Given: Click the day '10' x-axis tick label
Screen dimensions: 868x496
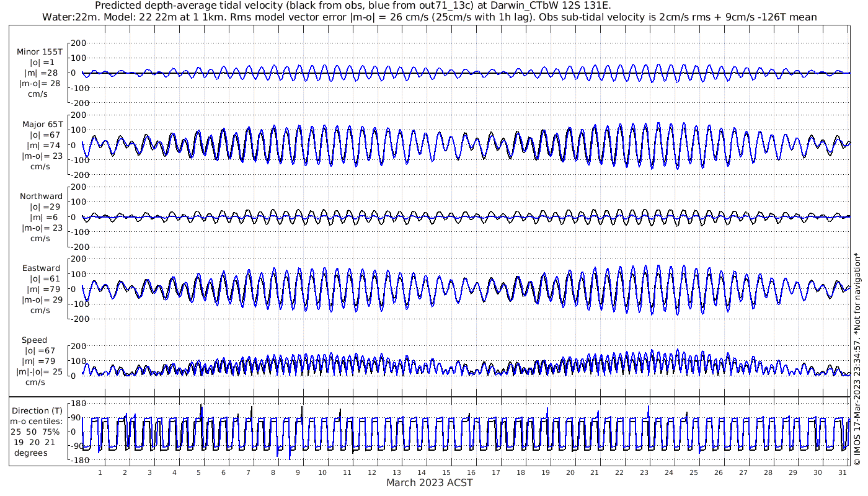Looking at the screenshot, I should click(x=322, y=472).
